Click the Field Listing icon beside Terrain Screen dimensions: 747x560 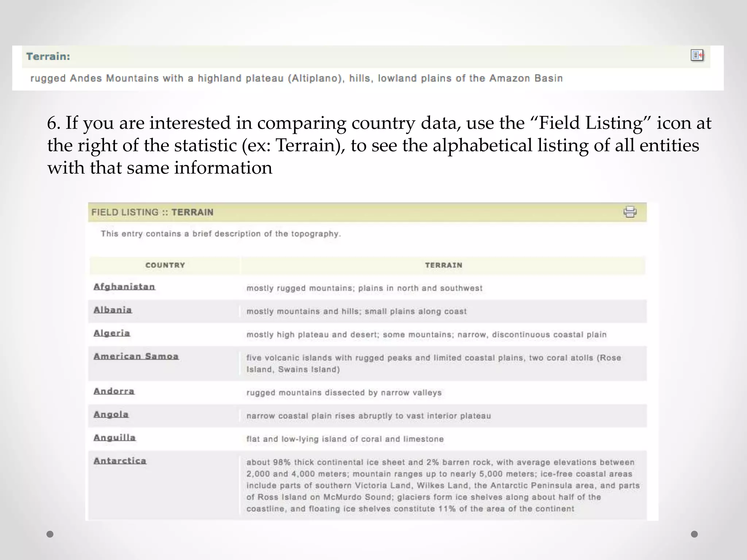tap(697, 55)
